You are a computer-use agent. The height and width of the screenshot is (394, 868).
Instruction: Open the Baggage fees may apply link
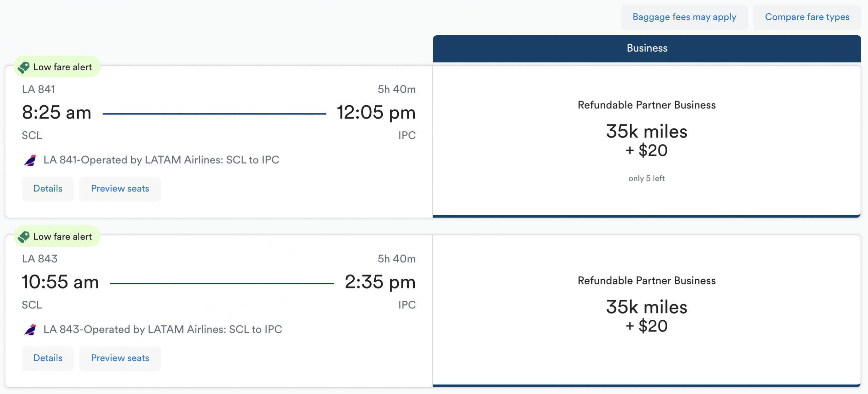tap(684, 17)
